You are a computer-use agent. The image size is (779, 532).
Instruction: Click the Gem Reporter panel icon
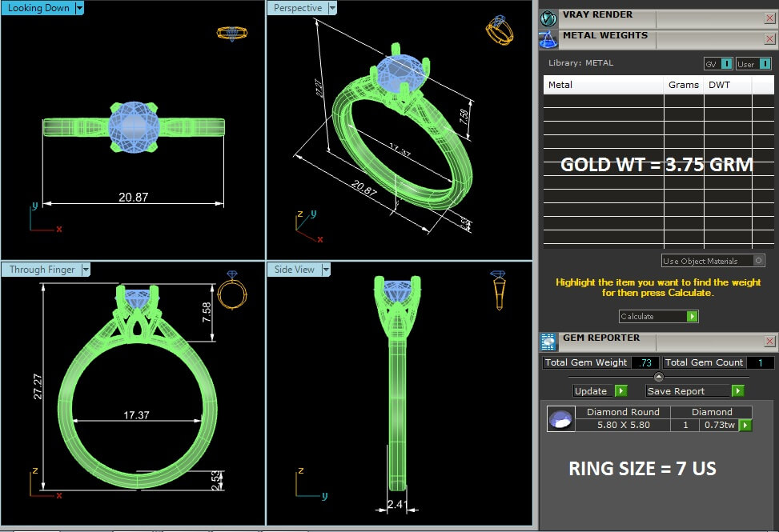(x=548, y=342)
